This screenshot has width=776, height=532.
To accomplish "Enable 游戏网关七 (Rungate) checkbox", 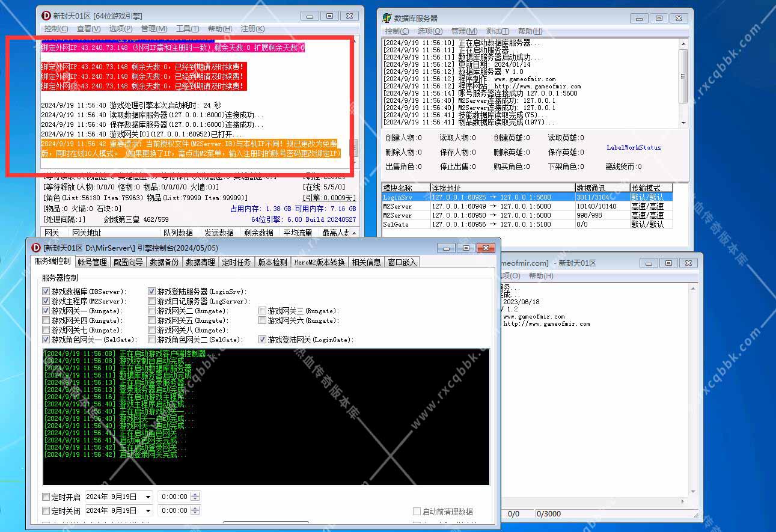I will click(x=46, y=330).
